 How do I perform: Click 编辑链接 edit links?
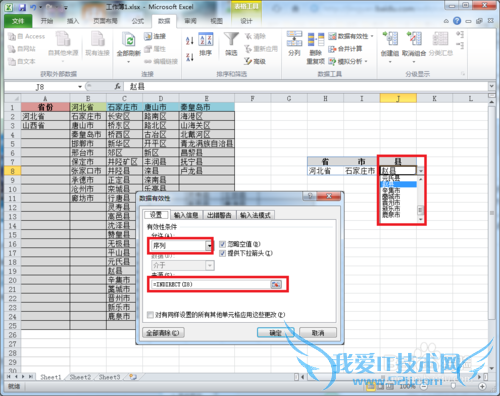click(x=161, y=61)
